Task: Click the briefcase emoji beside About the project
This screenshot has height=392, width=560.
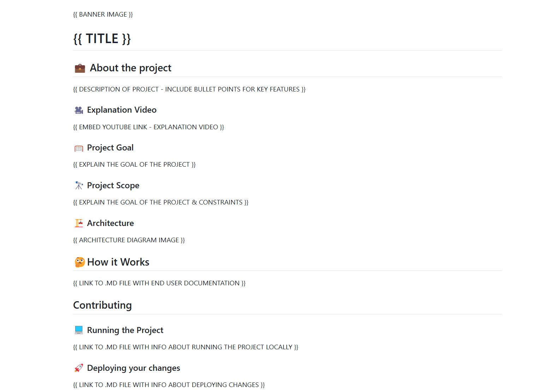Action: (x=80, y=68)
